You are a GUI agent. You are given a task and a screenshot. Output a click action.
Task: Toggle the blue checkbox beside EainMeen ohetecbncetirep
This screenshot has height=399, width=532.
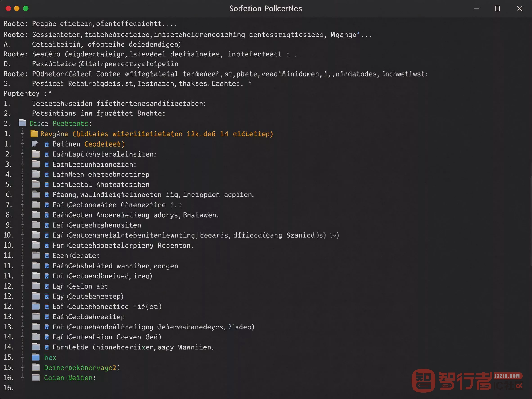(x=47, y=174)
